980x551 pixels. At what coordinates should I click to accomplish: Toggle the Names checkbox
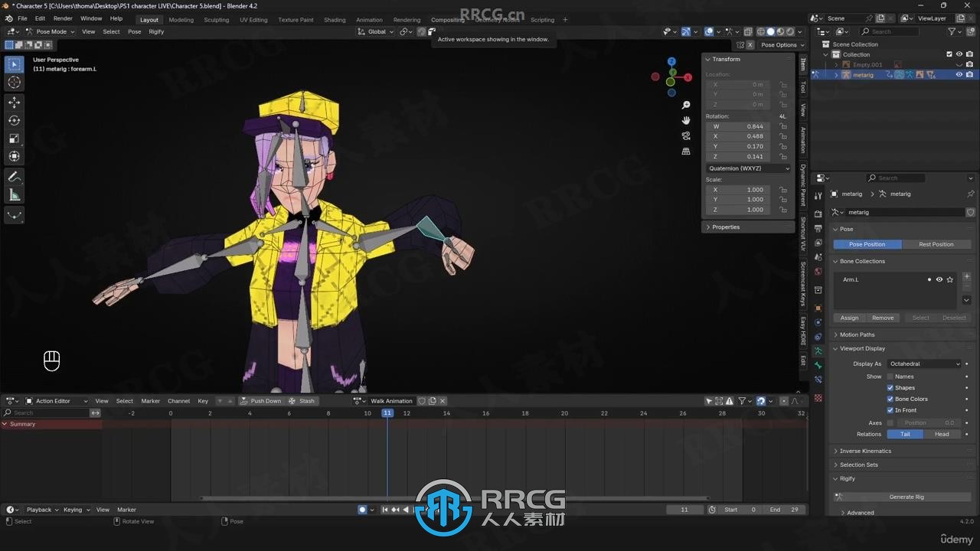(890, 377)
